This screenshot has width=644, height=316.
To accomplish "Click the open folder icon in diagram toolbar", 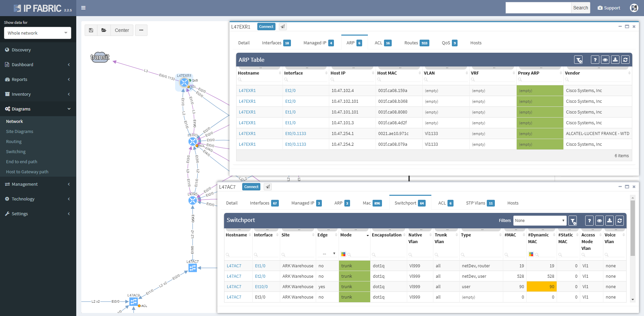I will click(104, 30).
